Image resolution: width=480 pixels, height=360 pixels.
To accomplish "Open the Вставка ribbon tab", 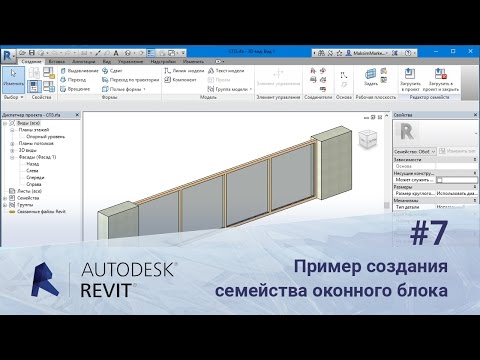I will click(57, 62).
